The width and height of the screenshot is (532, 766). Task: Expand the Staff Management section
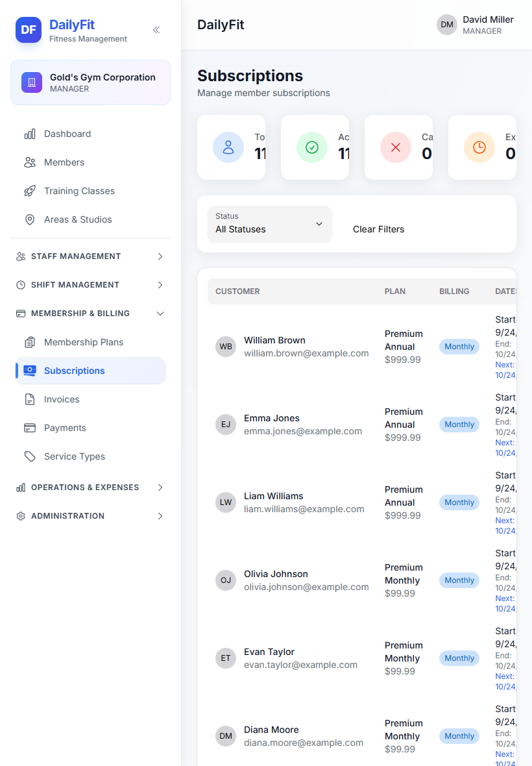pos(90,256)
